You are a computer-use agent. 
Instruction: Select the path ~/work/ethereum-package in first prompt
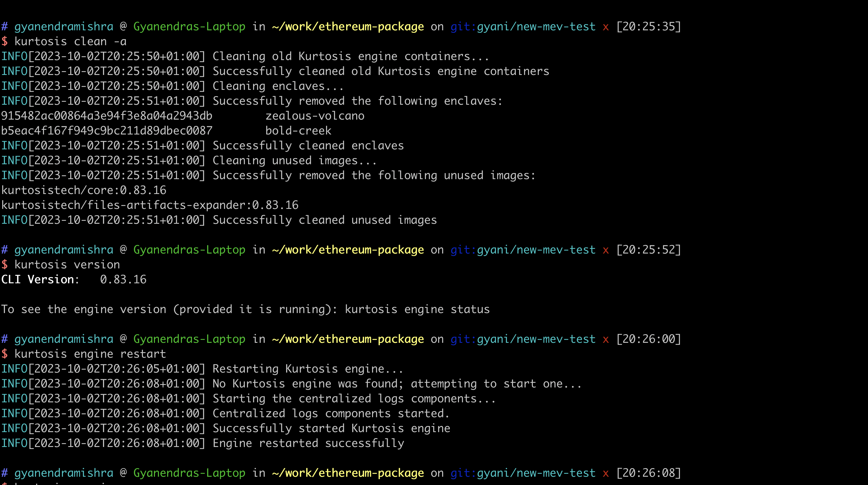click(x=348, y=26)
